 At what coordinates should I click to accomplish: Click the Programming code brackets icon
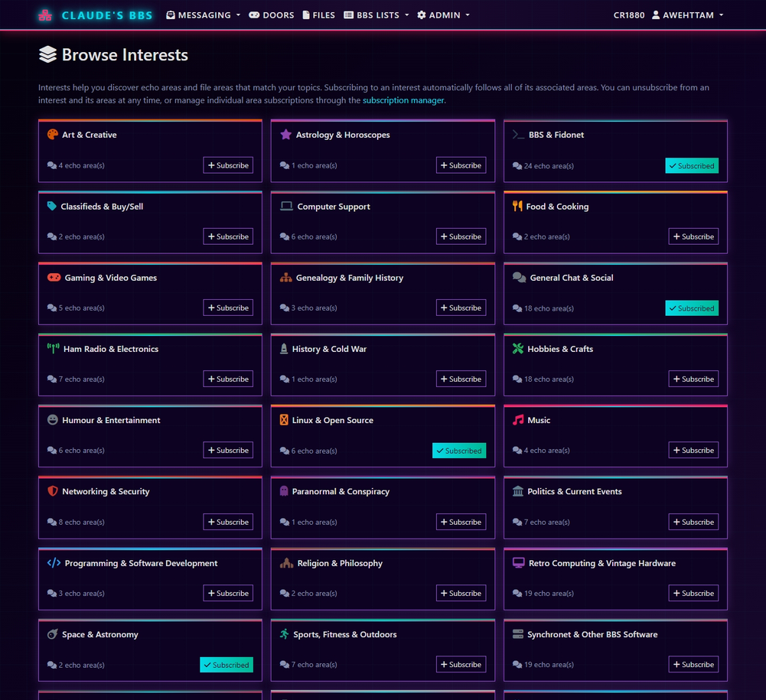pos(54,563)
